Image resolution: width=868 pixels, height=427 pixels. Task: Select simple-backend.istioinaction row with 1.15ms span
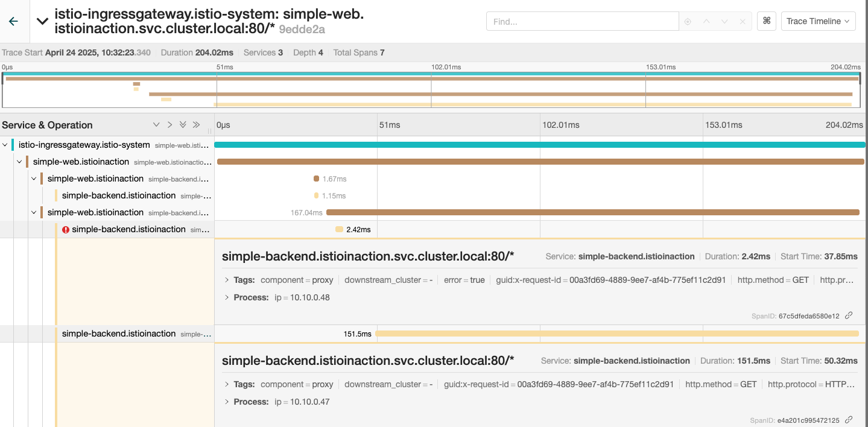click(136, 195)
